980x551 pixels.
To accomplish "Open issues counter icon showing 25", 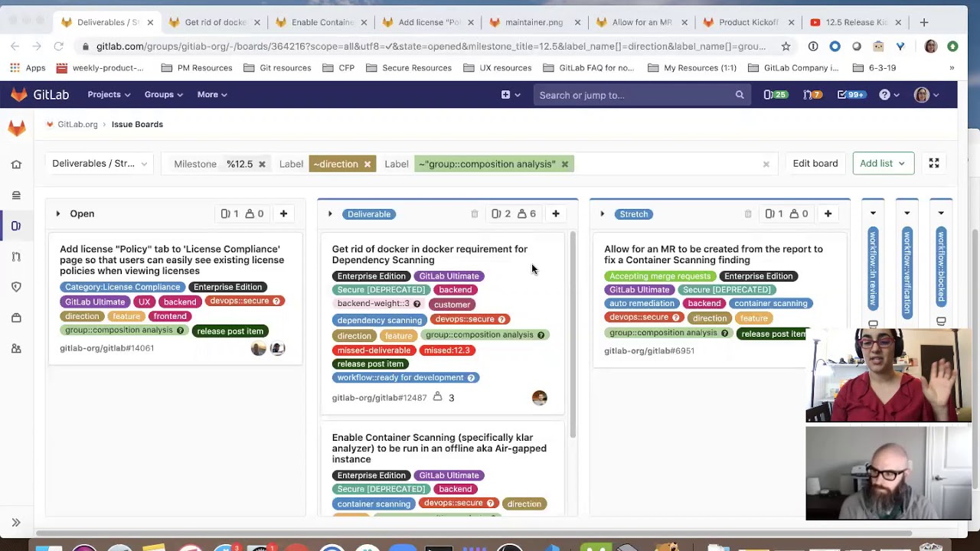I will [x=775, y=95].
